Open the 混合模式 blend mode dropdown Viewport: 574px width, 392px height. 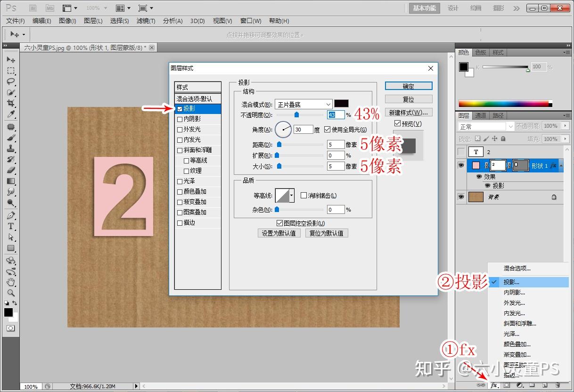[303, 104]
